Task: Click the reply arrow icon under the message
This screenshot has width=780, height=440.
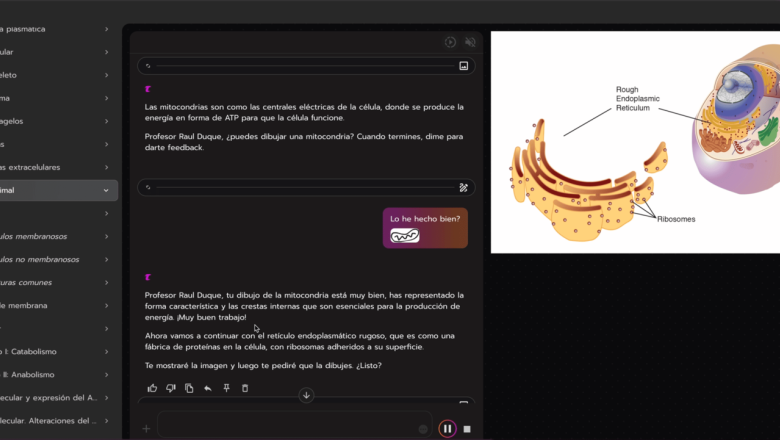Action: (208, 388)
